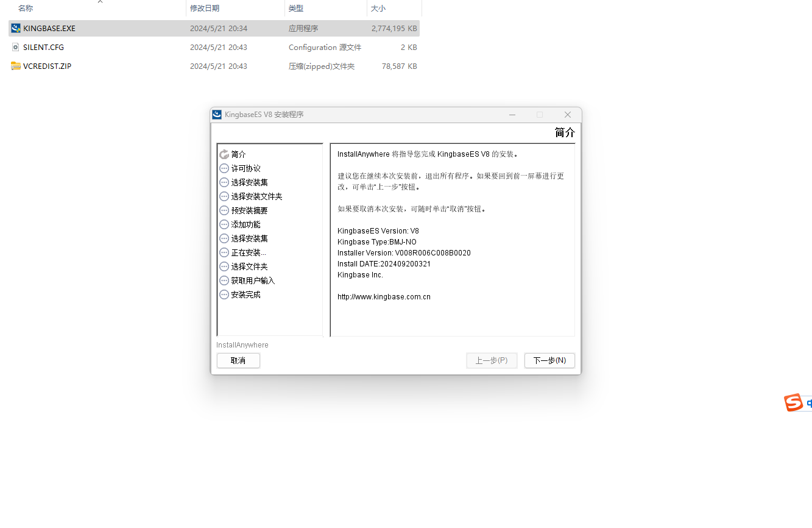This screenshot has width=812, height=528.
Task: Click the 修改日期 column header
Action: [206, 9]
